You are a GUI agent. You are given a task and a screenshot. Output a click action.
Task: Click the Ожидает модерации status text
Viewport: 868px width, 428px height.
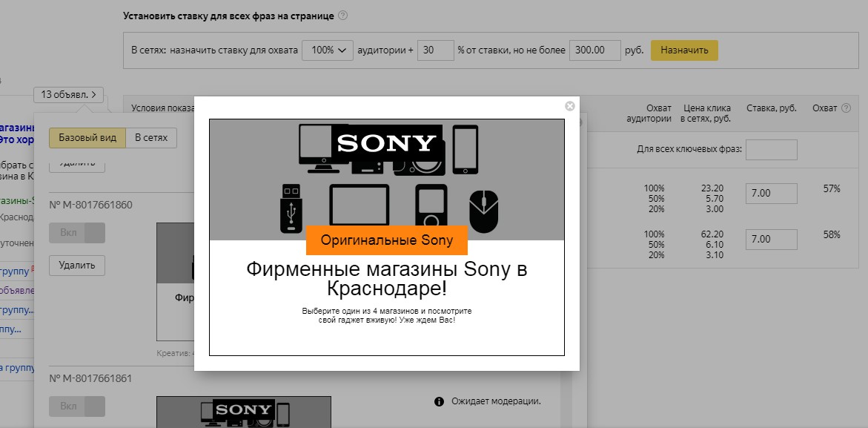pyautogui.click(x=496, y=401)
